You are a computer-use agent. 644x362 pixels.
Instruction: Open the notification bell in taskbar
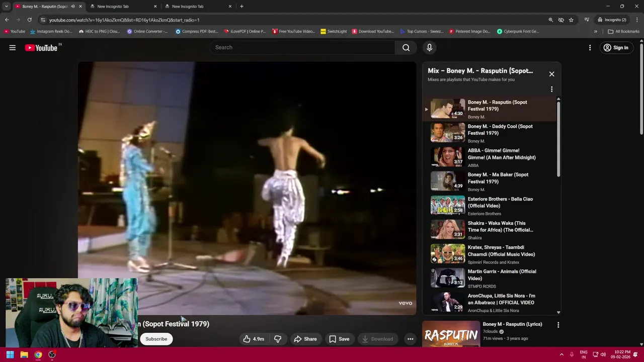635,354
